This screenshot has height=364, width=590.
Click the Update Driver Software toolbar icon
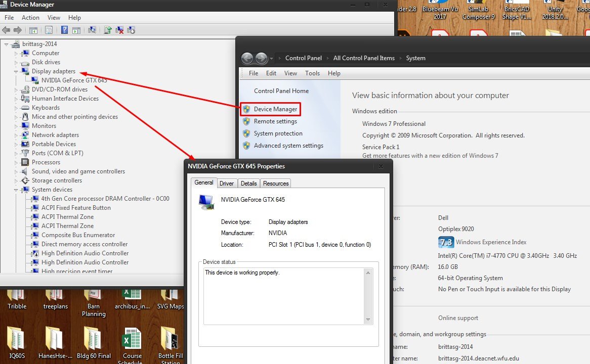[x=108, y=30]
